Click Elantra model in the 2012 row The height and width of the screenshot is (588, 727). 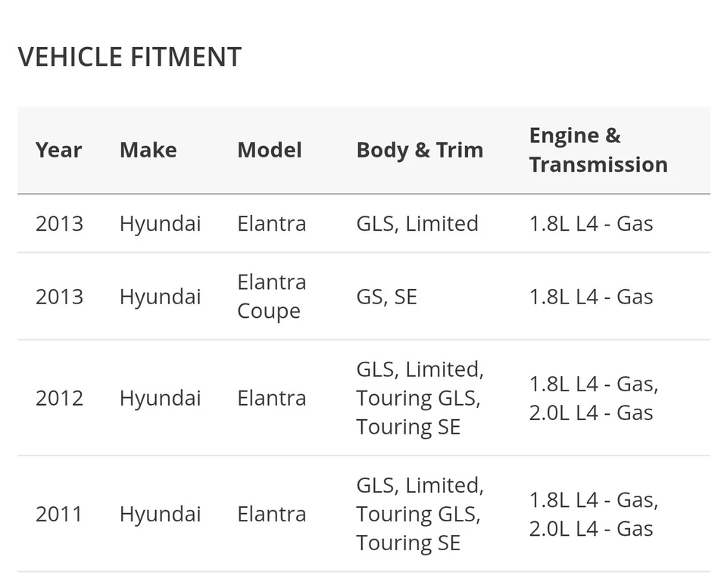pyautogui.click(x=272, y=398)
